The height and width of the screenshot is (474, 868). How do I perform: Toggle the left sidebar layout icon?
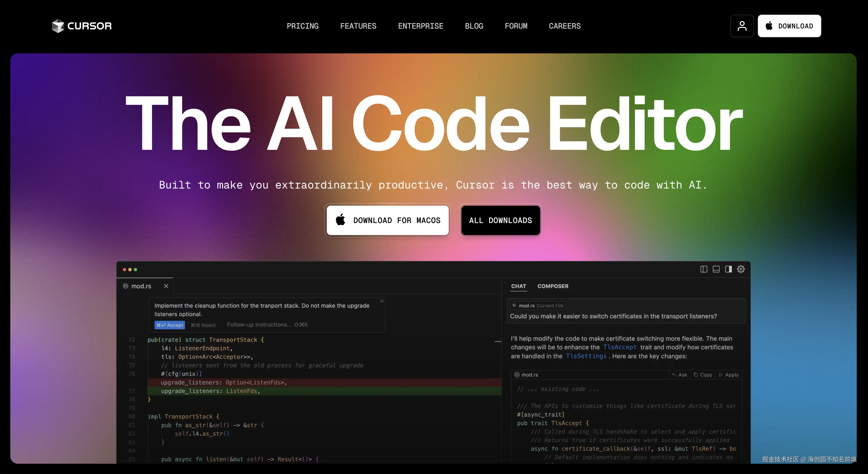click(x=704, y=269)
